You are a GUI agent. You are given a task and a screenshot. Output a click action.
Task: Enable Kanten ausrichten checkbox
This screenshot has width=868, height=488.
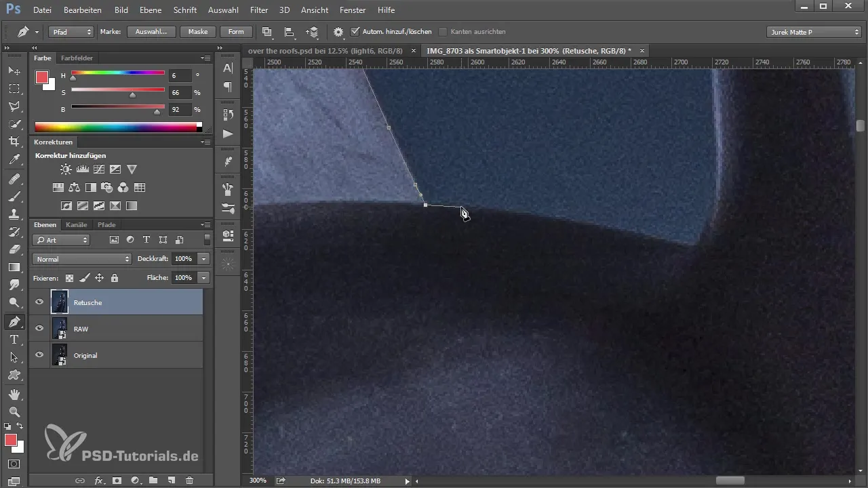[x=443, y=32]
